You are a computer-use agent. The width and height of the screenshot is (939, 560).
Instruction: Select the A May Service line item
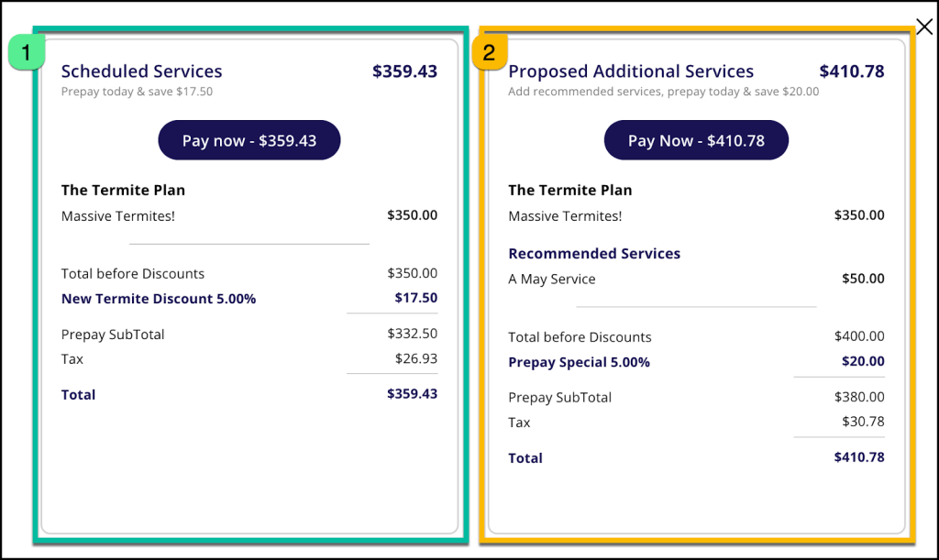click(552, 279)
